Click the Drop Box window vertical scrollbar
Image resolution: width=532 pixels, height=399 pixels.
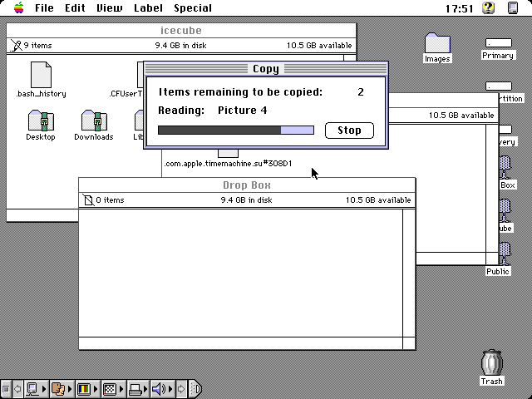point(409,273)
